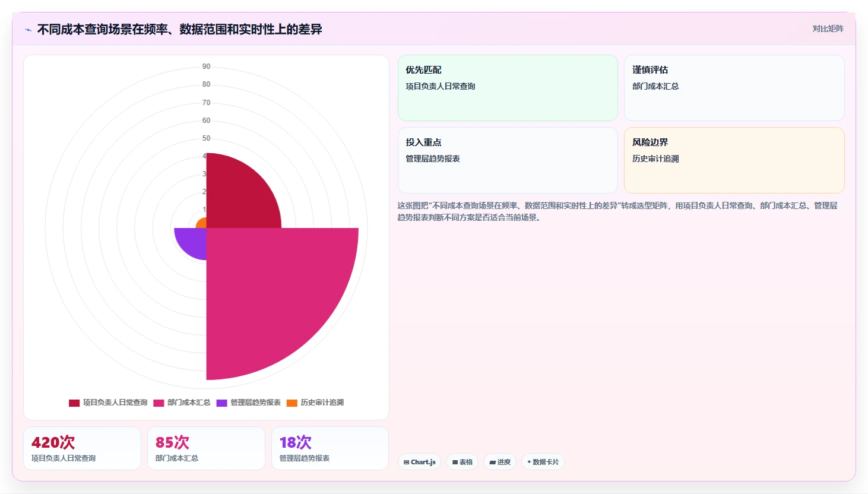Click 历史审计追溯 text in 风险边界 card
868x494 pixels.
click(655, 159)
